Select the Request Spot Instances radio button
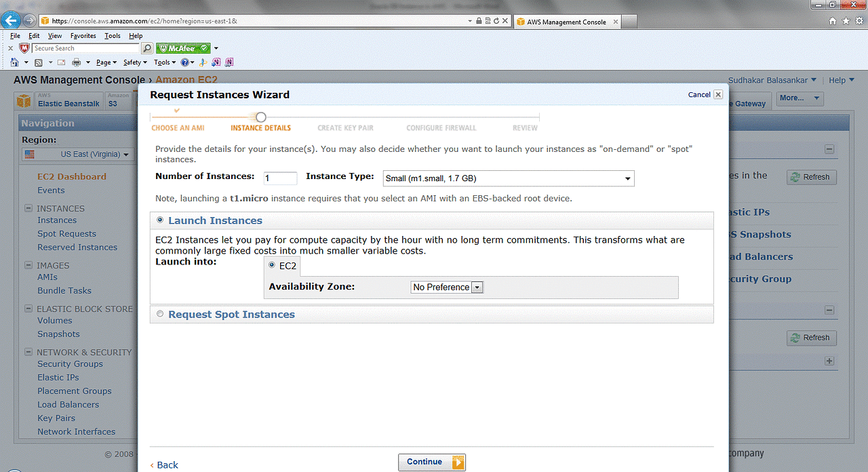This screenshot has height=472, width=868. (x=160, y=314)
